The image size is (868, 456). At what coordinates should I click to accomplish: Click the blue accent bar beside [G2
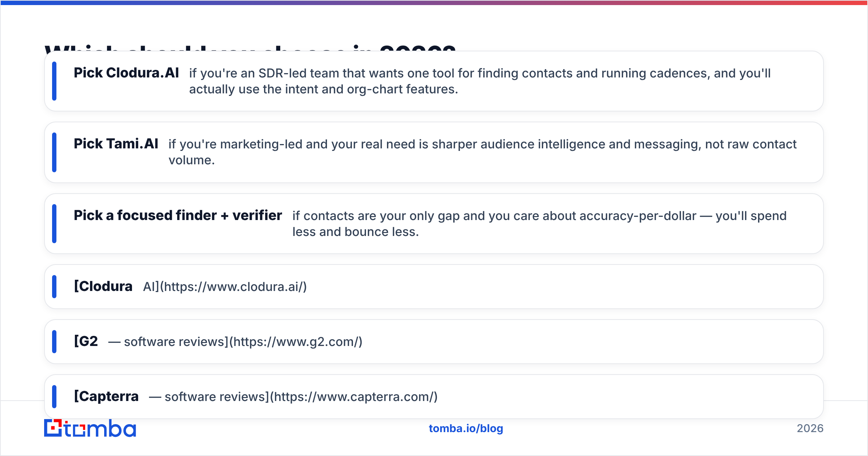(54, 342)
